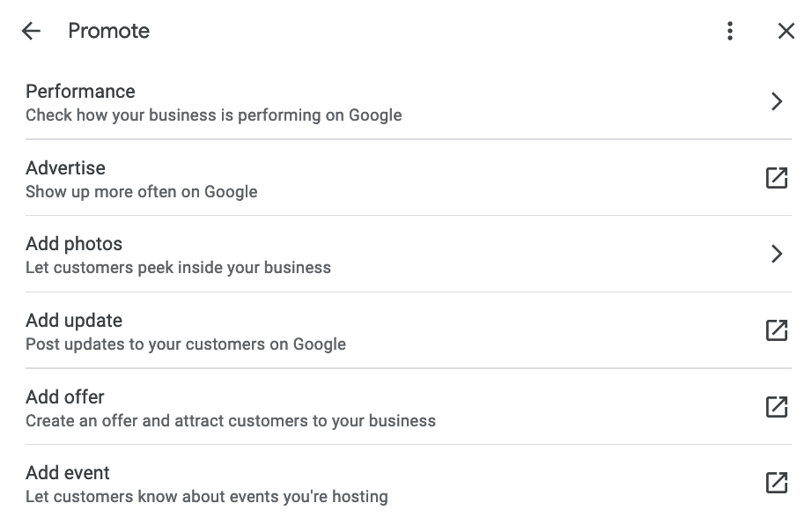Click 'Show up more often on Google' text
812x518 pixels.
[x=142, y=192]
